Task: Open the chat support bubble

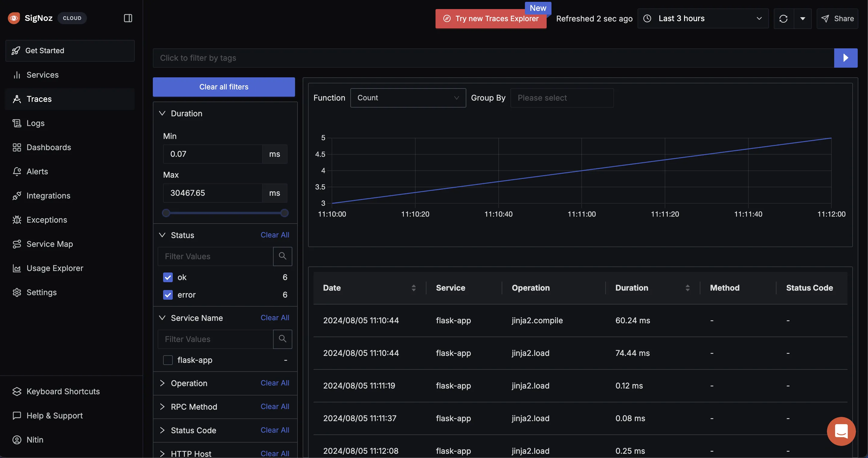Action: pos(841,431)
